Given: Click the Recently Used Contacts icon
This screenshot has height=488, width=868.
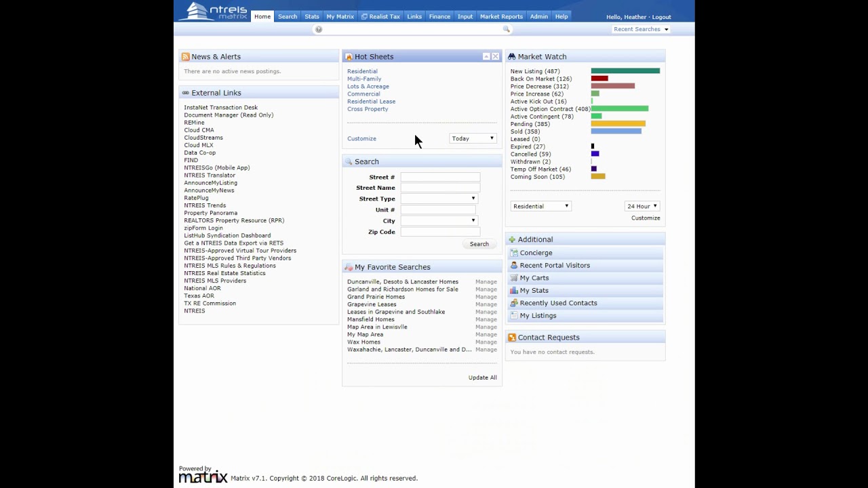Looking at the screenshot, I should pos(514,303).
